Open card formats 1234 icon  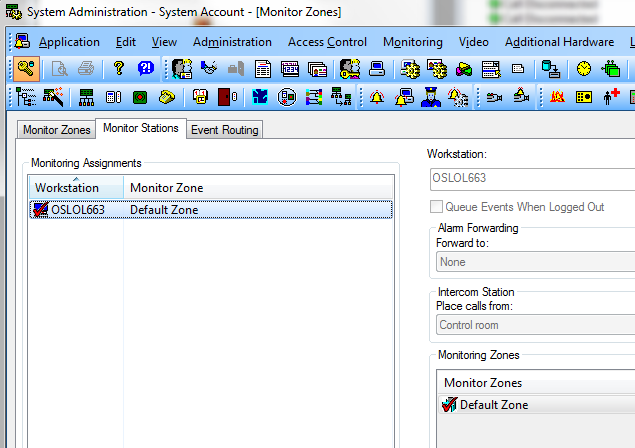coord(290,69)
